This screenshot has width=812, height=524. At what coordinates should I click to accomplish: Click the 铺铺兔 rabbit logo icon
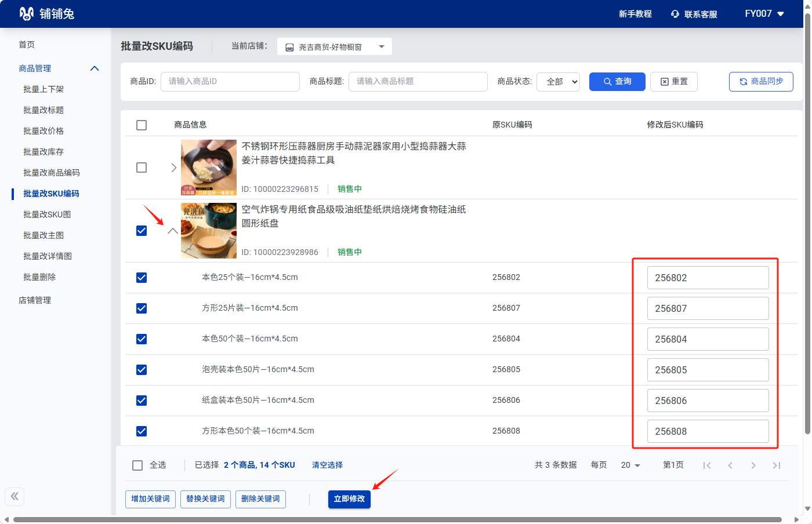coord(27,14)
